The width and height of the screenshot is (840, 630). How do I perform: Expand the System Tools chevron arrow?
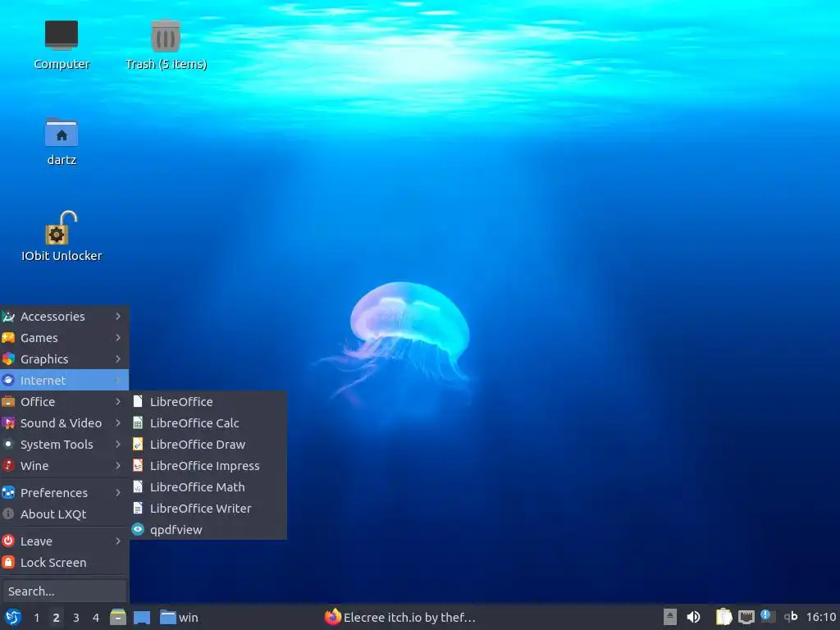pos(118,445)
